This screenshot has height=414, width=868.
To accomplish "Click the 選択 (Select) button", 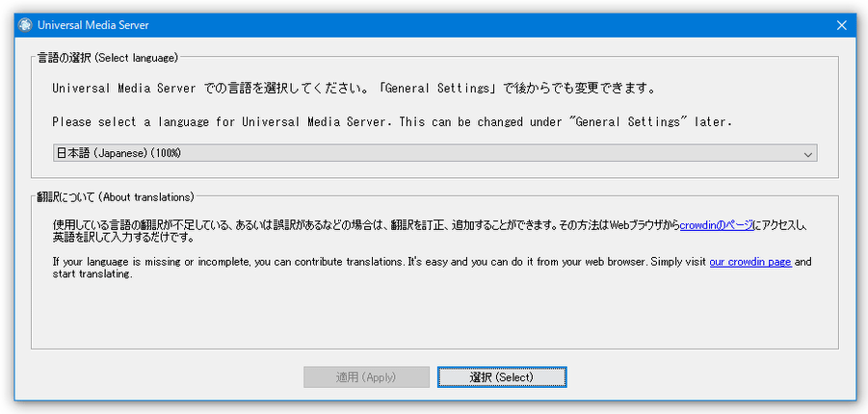I will tap(502, 376).
